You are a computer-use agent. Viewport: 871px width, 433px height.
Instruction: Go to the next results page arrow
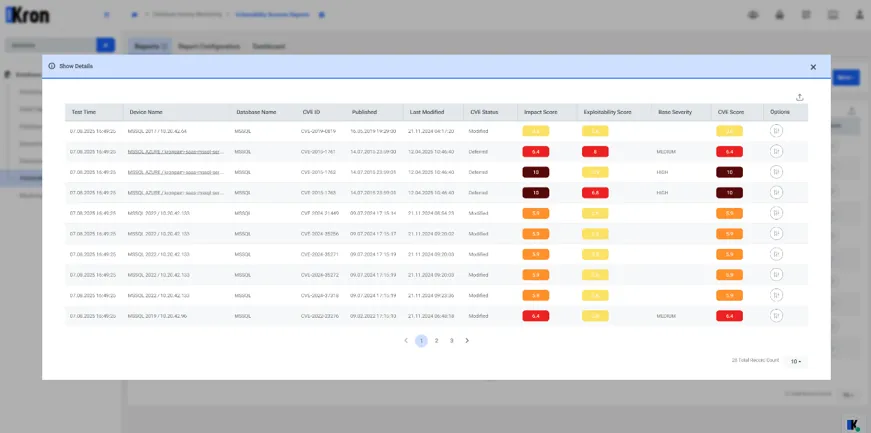pos(467,341)
